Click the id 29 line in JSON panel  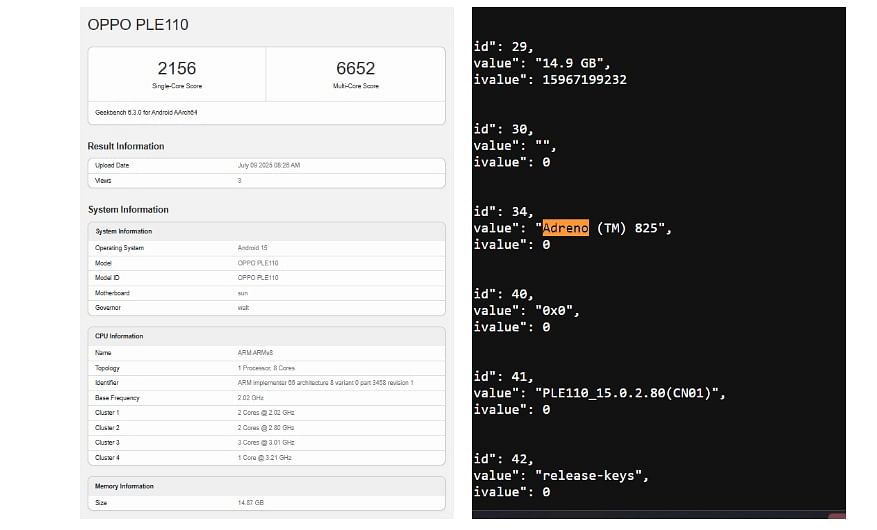[x=503, y=47]
